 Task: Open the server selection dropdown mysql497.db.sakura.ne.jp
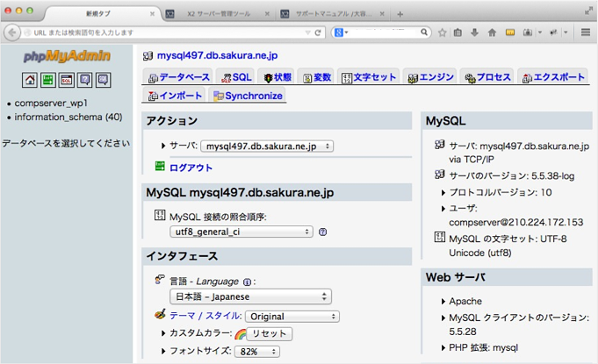(x=267, y=146)
